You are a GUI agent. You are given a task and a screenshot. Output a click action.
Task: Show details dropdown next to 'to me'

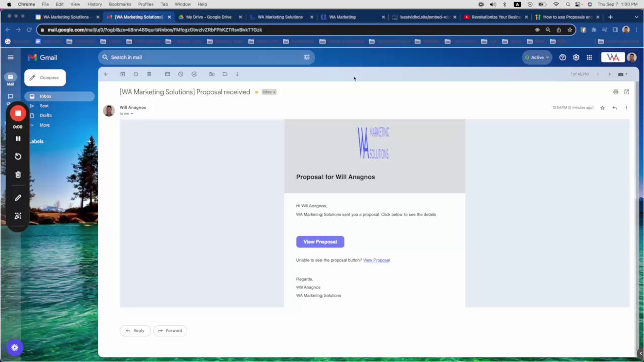point(132,114)
